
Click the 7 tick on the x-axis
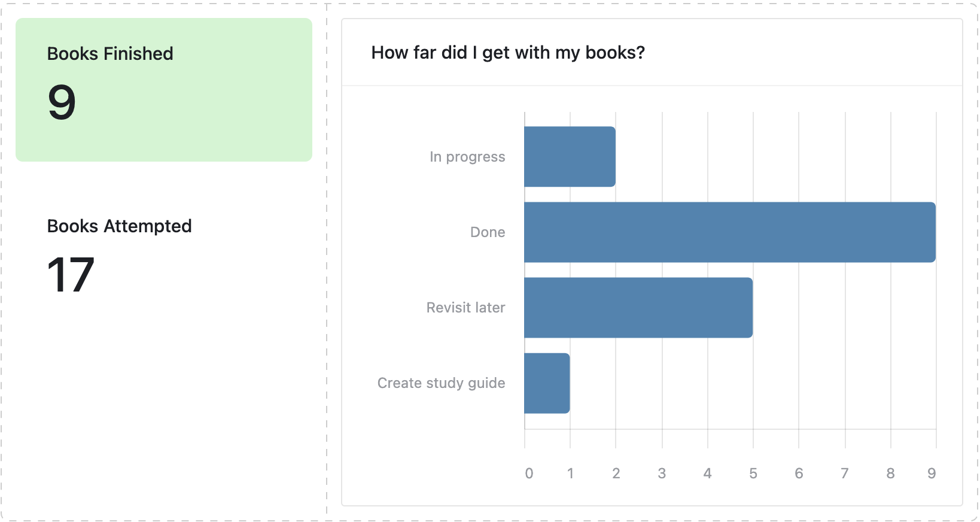tap(845, 474)
